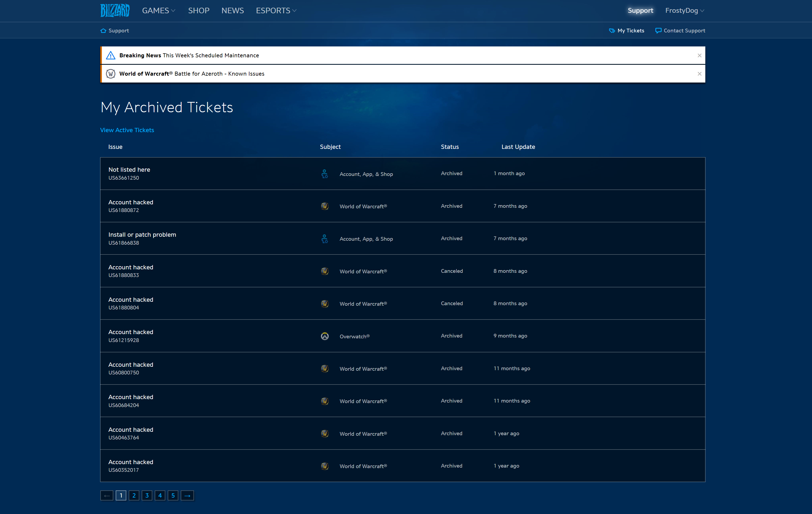The height and width of the screenshot is (514, 812).
Task: Click the Overwatch® subject text
Action: coord(355,336)
